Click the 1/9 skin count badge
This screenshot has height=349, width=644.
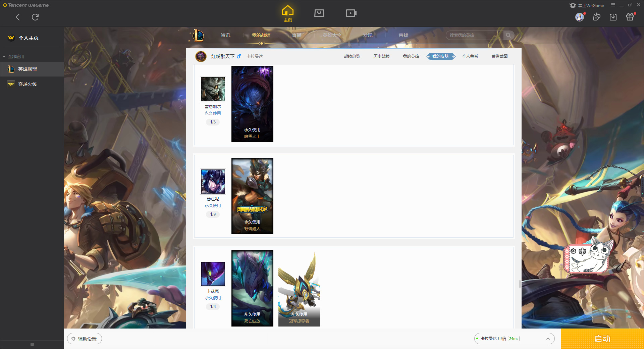tap(213, 214)
